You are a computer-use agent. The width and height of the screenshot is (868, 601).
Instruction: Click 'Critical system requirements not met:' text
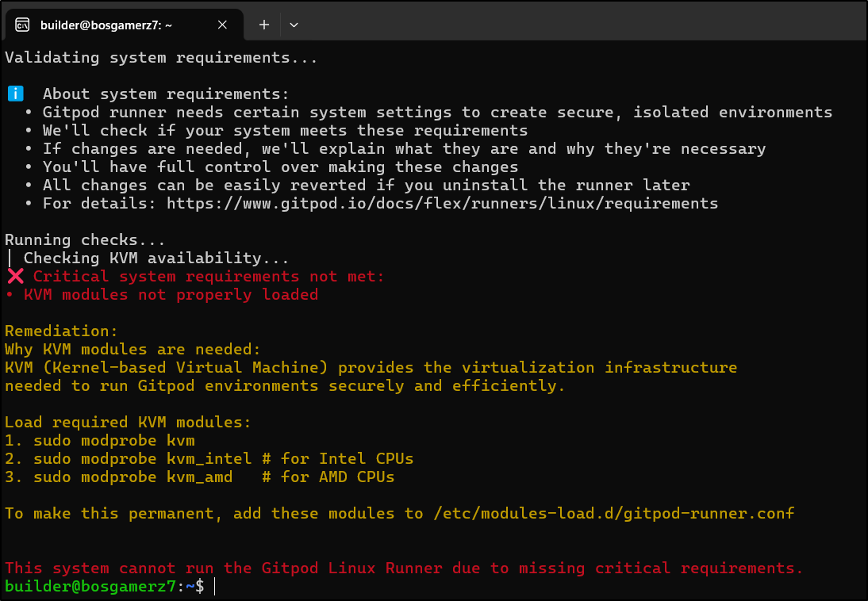pyautogui.click(x=209, y=276)
